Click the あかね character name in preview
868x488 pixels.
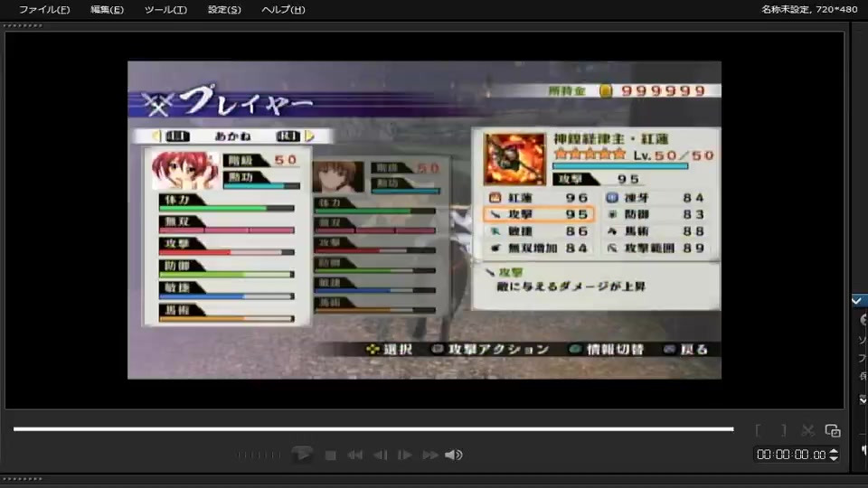[232, 136]
